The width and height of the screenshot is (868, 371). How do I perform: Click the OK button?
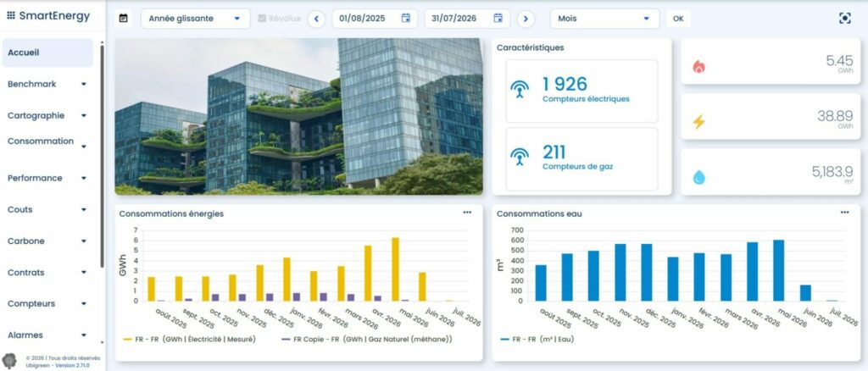678,19
